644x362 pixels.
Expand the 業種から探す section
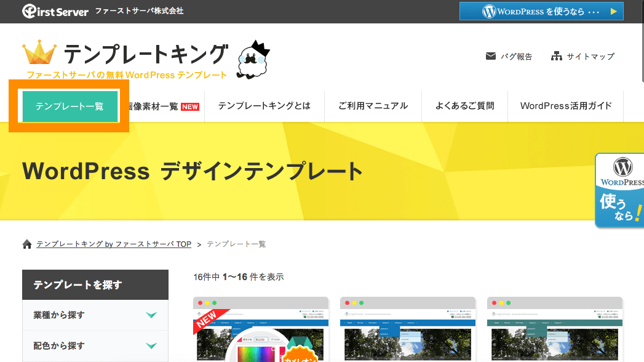(x=95, y=315)
